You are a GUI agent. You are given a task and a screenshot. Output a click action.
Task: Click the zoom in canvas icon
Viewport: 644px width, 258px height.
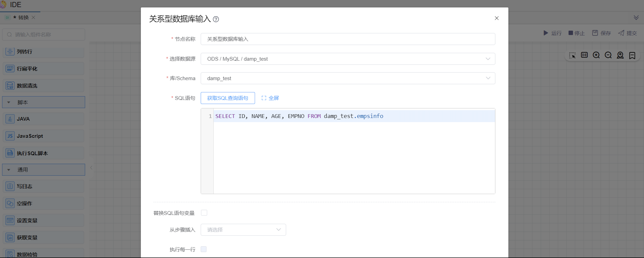tap(596, 55)
